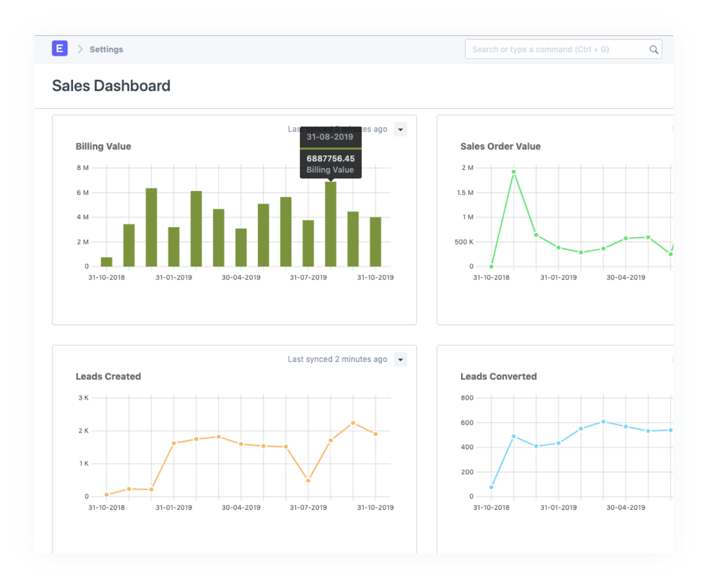
Task: Click the shortest first bar in Billing Value
Action: click(106, 262)
